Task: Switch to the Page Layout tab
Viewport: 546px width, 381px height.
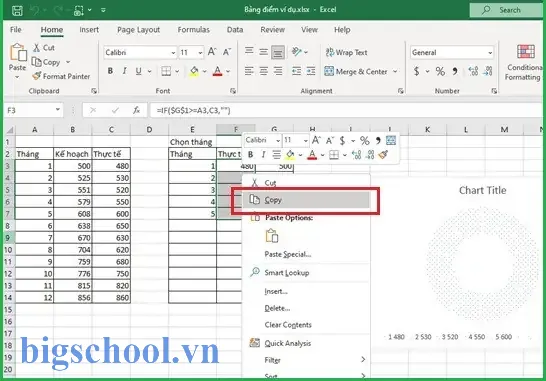Action: 138,30
